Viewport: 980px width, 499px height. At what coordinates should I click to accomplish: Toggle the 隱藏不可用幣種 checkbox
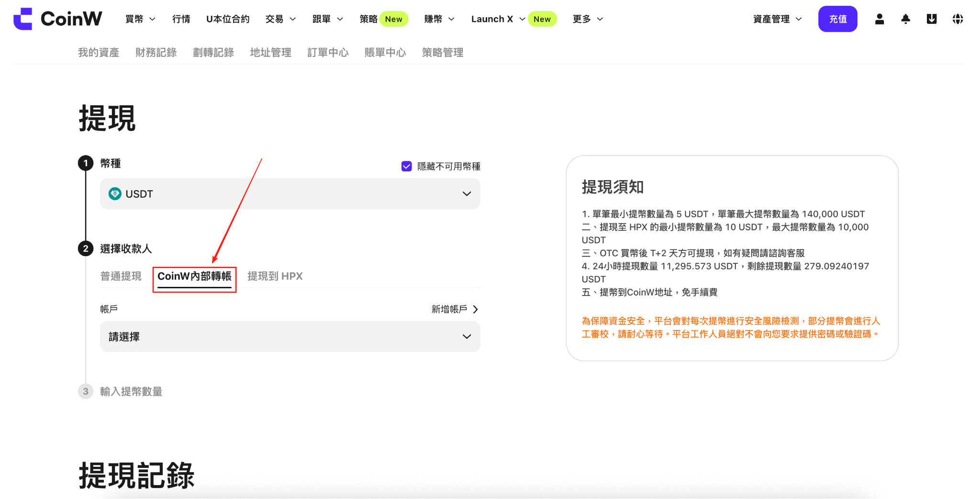click(407, 166)
